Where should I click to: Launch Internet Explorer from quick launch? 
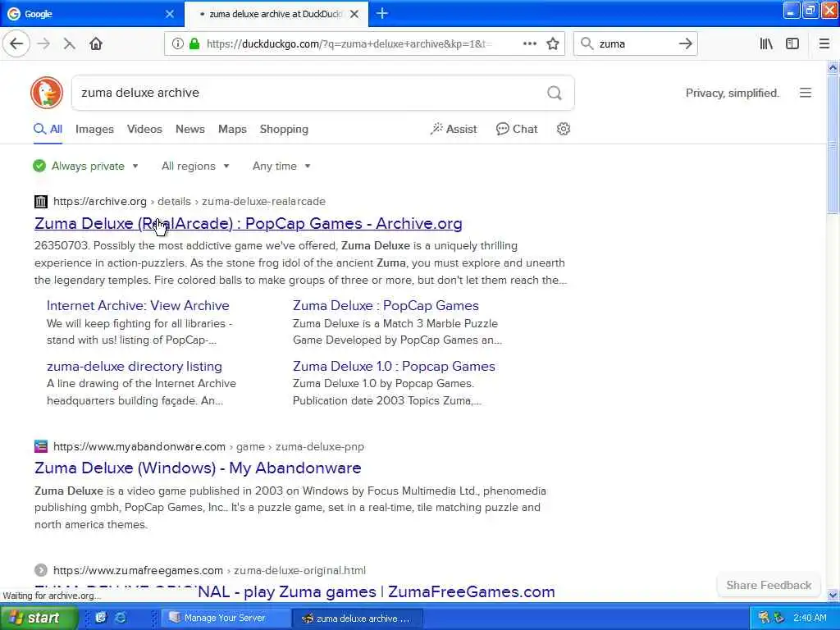pyautogui.click(x=121, y=618)
